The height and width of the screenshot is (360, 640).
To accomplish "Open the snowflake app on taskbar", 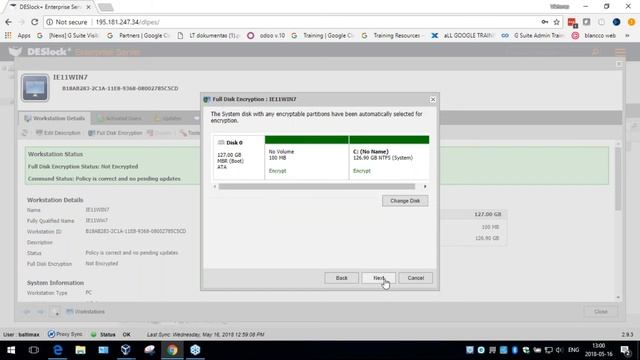I will 195,350.
